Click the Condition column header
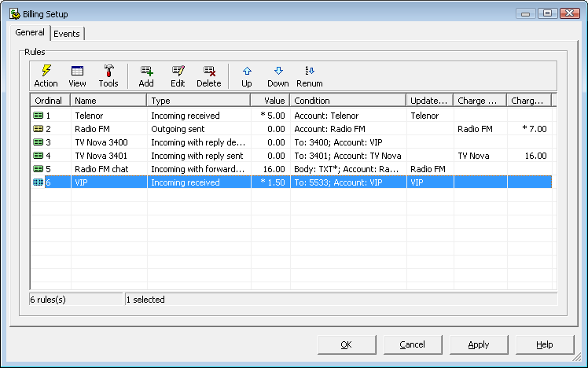Screen dimensions: 588x368 (x=347, y=101)
